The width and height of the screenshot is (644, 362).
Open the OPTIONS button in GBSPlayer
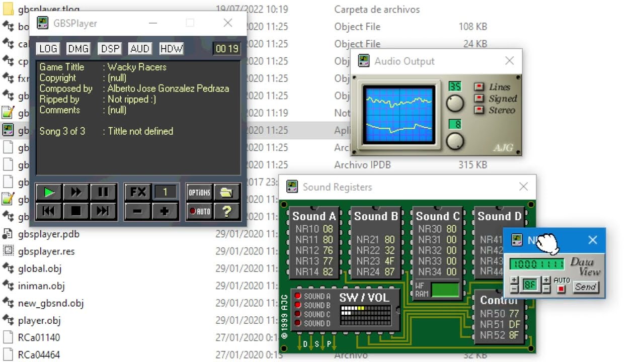[x=199, y=192]
